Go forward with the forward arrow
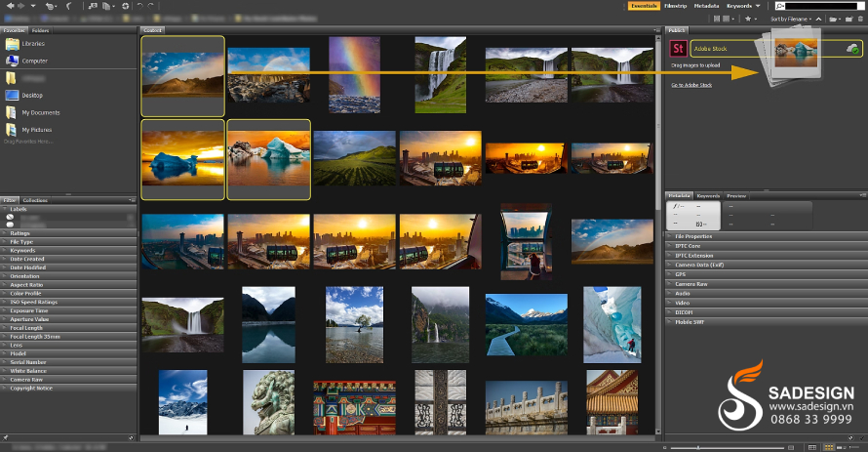The width and height of the screenshot is (868, 452). (21, 6)
